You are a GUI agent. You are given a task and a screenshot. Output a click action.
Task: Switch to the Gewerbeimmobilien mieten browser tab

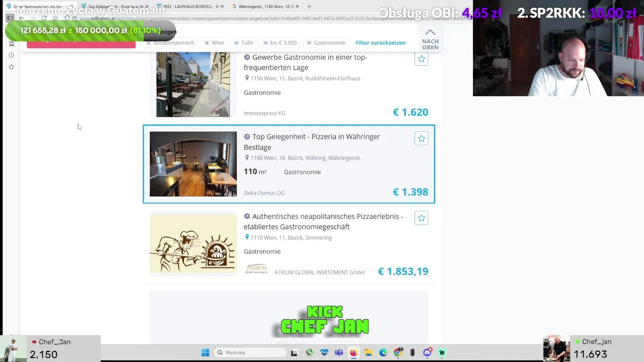click(39, 7)
